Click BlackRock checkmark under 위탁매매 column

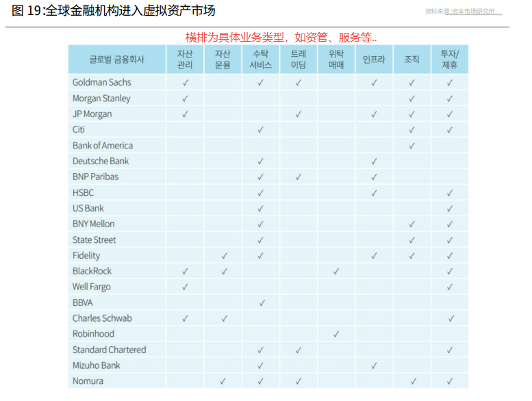tap(336, 272)
